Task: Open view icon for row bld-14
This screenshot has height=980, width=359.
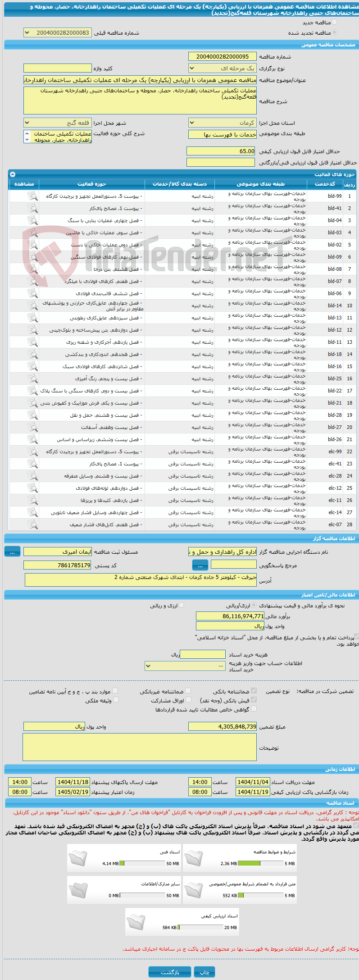Action: (x=32, y=305)
